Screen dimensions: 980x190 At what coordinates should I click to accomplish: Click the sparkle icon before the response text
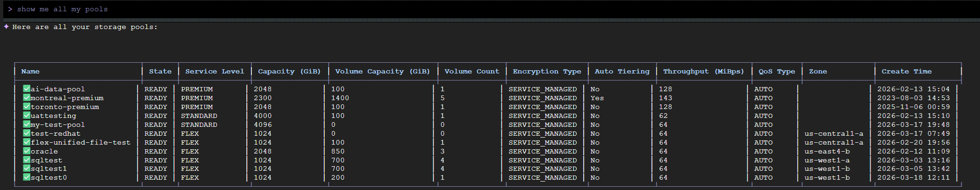pyautogui.click(x=6, y=27)
